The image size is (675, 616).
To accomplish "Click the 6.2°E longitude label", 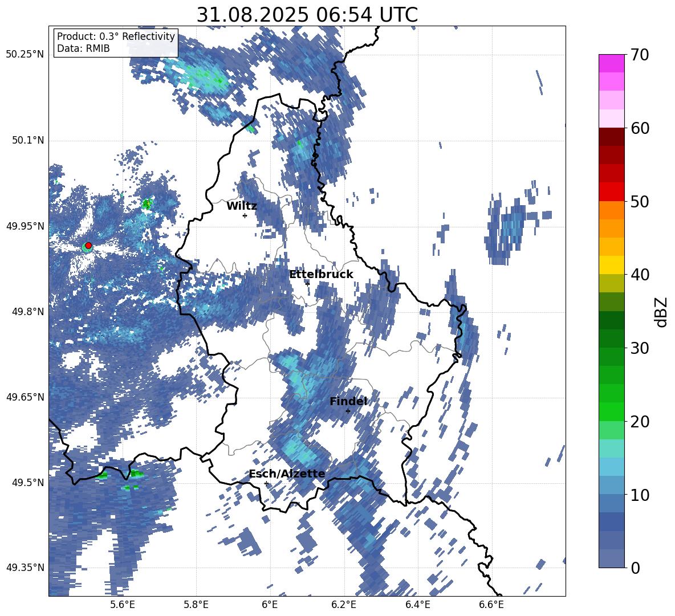I will 344,605.
